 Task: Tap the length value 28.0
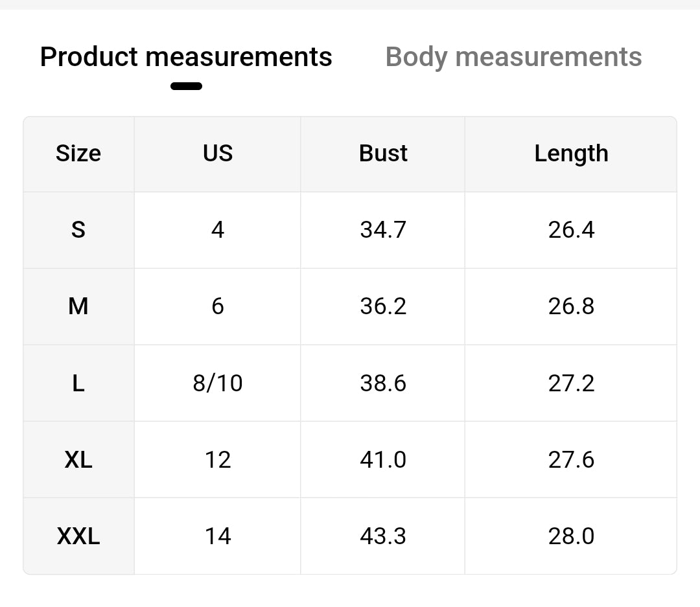coord(571,536)
